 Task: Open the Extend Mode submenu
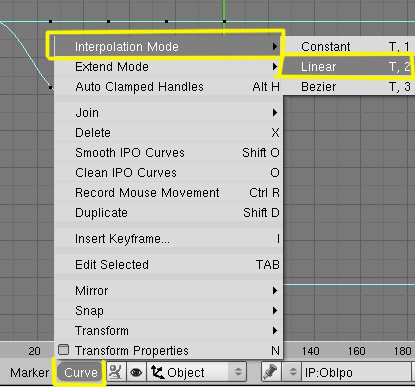point(168,67)
